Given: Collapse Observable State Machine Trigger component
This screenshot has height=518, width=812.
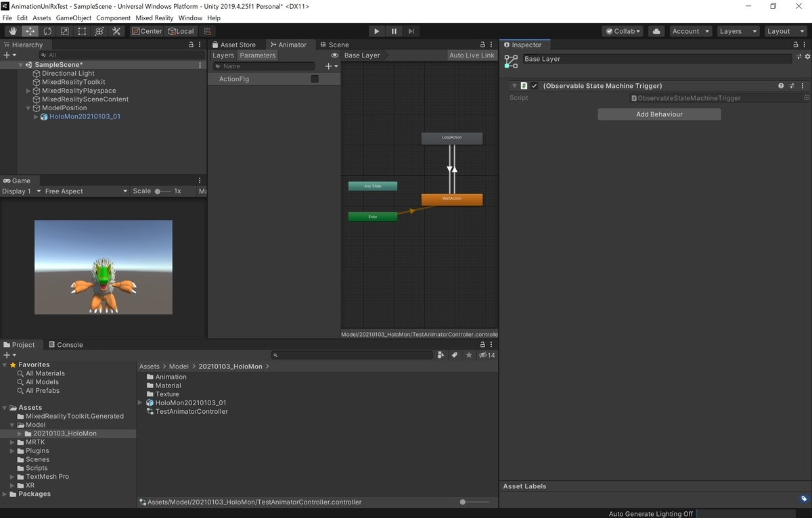Looking at the screenshot, I should click(514, 86).
